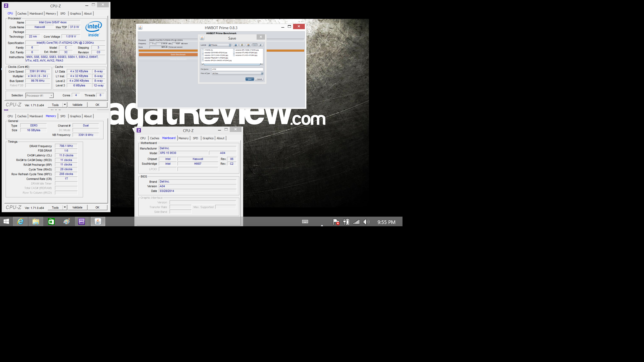Click the CPU-Z logo icon in top-left window

tap(6, 5)
